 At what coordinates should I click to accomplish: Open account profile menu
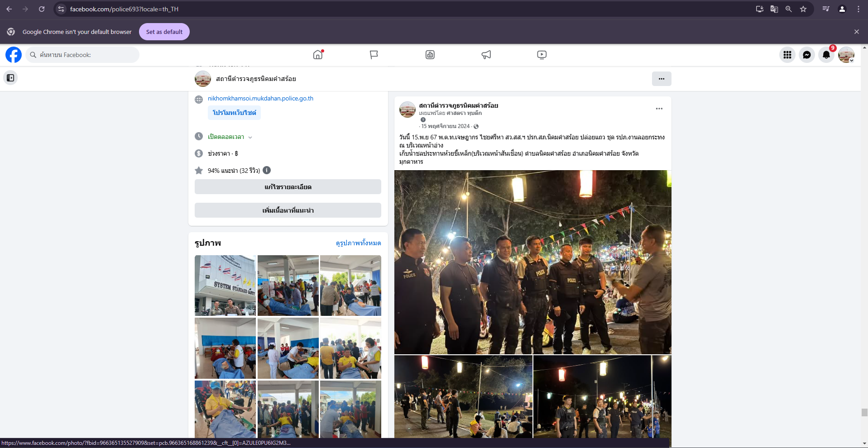845,55
